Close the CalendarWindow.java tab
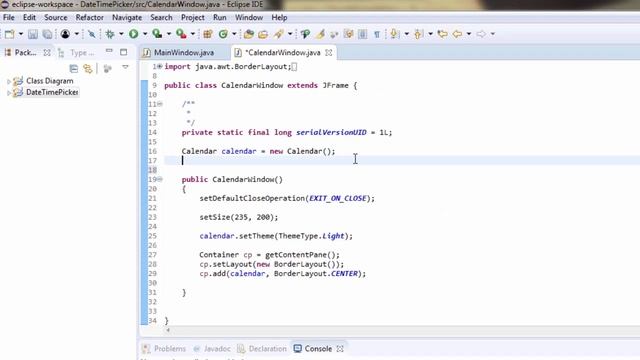This screenshot has height=360, width=640. click(329, 53)
